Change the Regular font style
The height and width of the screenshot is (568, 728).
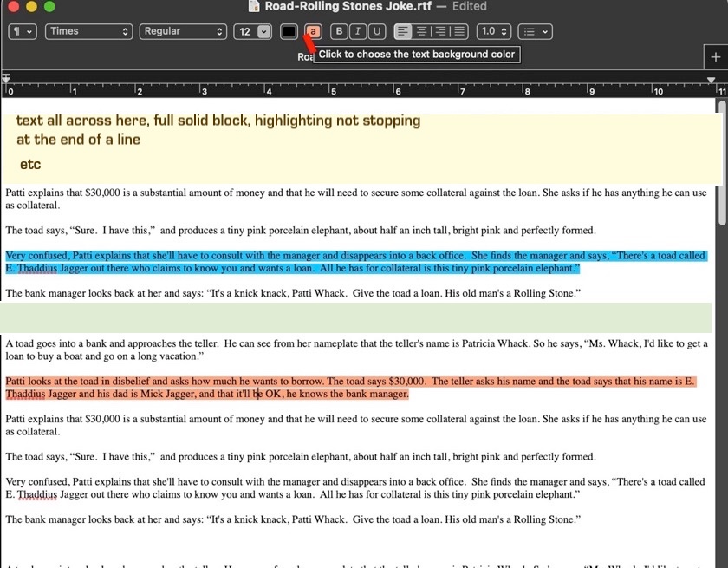pyautogui.click(x=183, y=31)
